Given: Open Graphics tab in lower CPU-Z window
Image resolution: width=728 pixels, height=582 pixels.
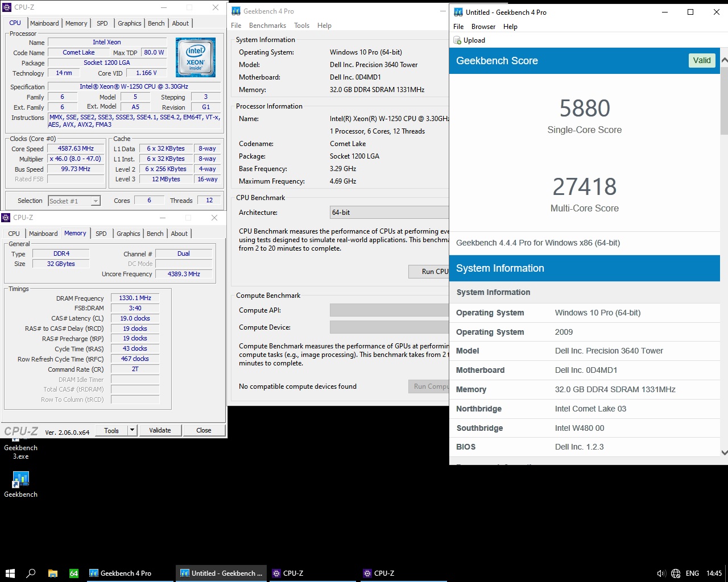Looking at the screenshot, I should click(129, 234).
